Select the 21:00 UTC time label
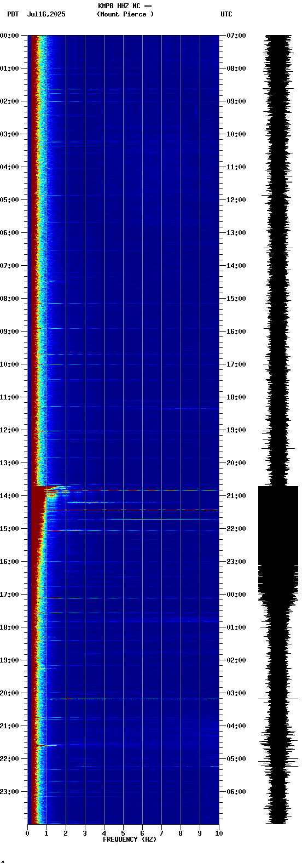The image size is (302, 868). pos(236,496)
